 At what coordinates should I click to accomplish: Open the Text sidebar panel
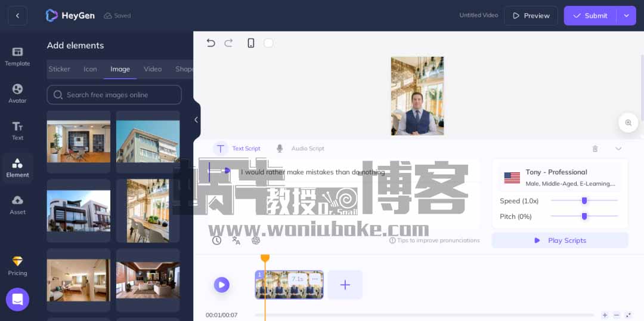point(17,131)
